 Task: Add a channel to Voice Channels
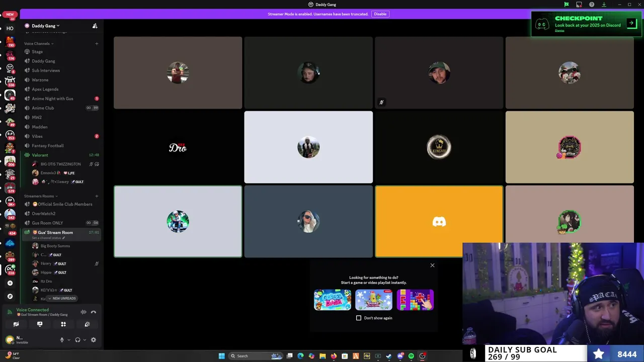(97, 43)
